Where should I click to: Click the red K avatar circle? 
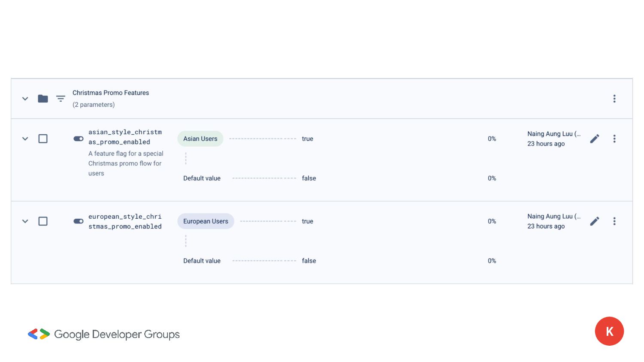(x=609, y=331)
